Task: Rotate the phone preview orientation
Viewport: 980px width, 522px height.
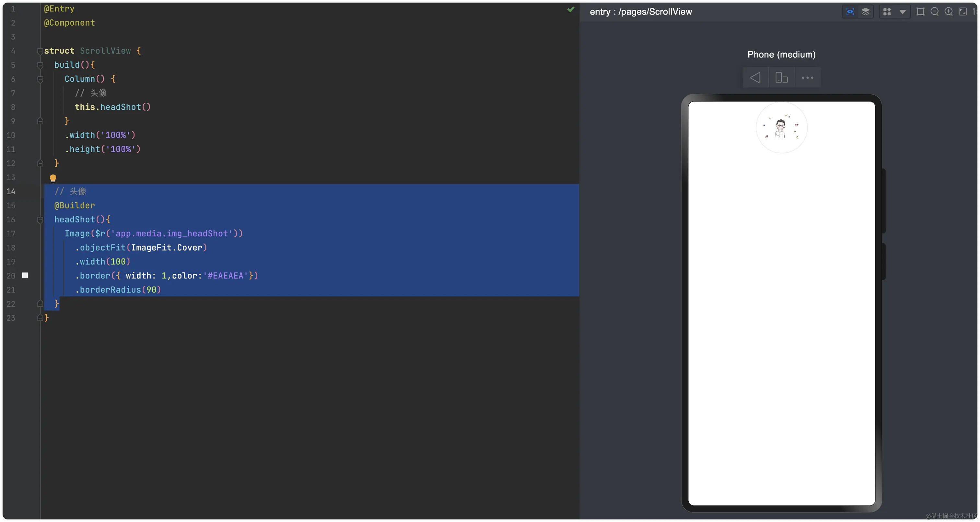Action: pos(781,78)
